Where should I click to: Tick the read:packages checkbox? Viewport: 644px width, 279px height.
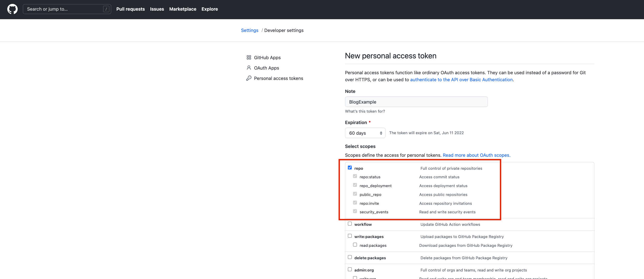click(x=355, y=245)
